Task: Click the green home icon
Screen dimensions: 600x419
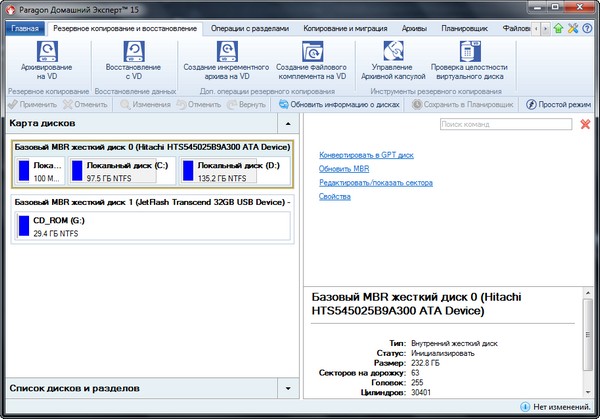Action: coord(558,28)
